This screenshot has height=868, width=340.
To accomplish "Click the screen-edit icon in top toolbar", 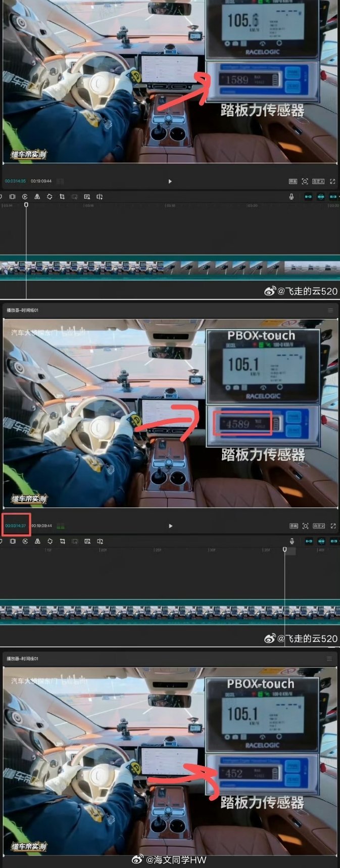I will (x=87, y=197).
